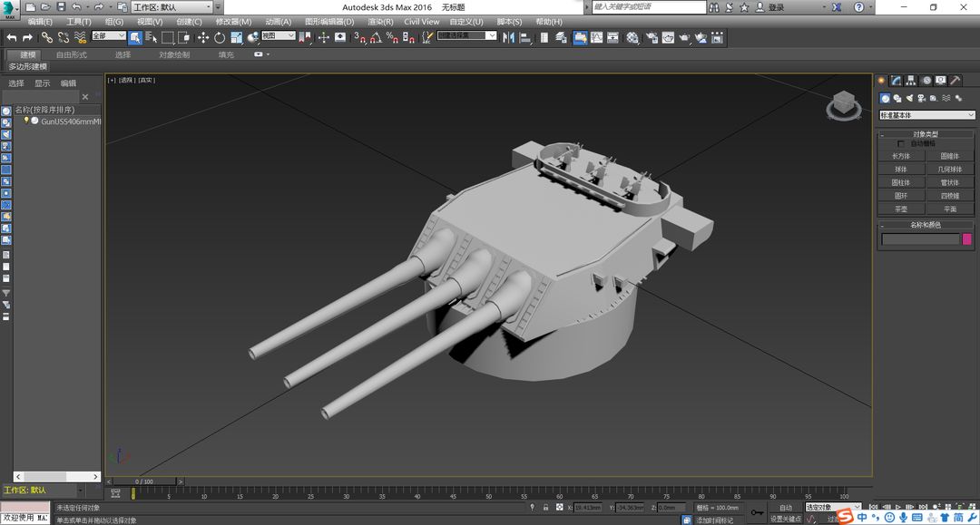This screenshot has width=980, height=525.
Task: Click the Mirror tool icon
Action: [x=509, y=37]
